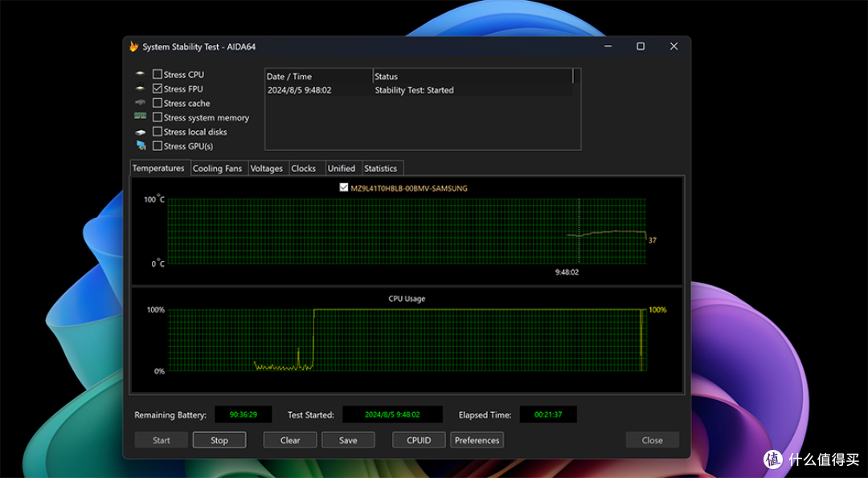
Task: Click the 37 temperature reading label
Action: coord(652,241)
